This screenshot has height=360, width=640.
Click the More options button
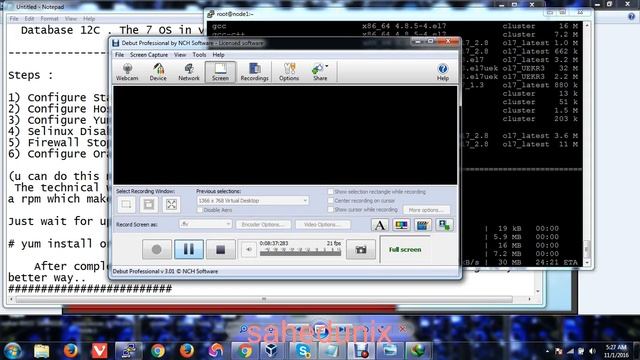(427, 209)
